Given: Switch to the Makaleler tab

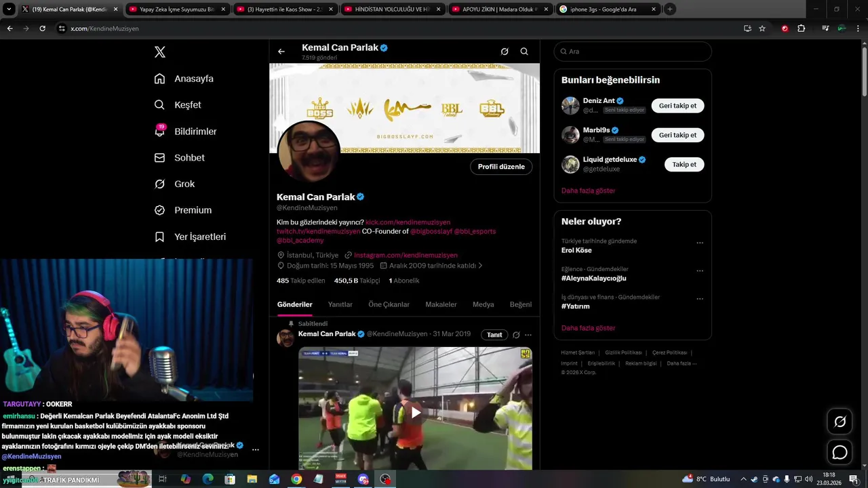Looking at the screenshot, I should tap(441, 305).
